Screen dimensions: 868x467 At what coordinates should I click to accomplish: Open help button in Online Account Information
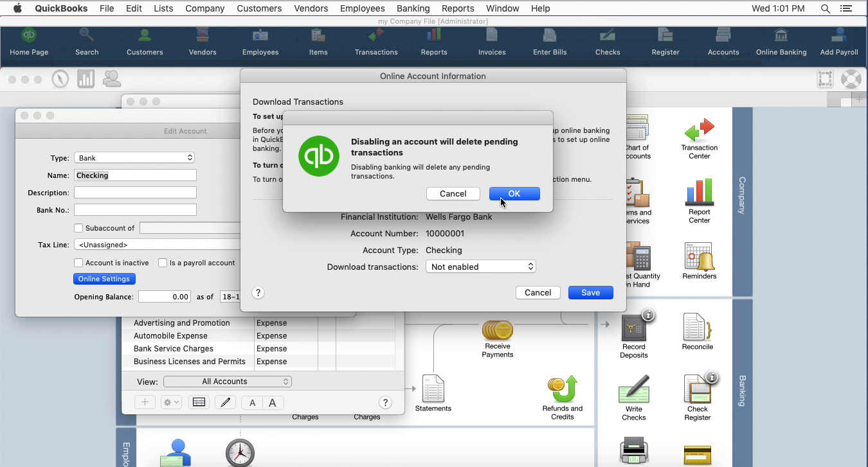tap(258, 293)
